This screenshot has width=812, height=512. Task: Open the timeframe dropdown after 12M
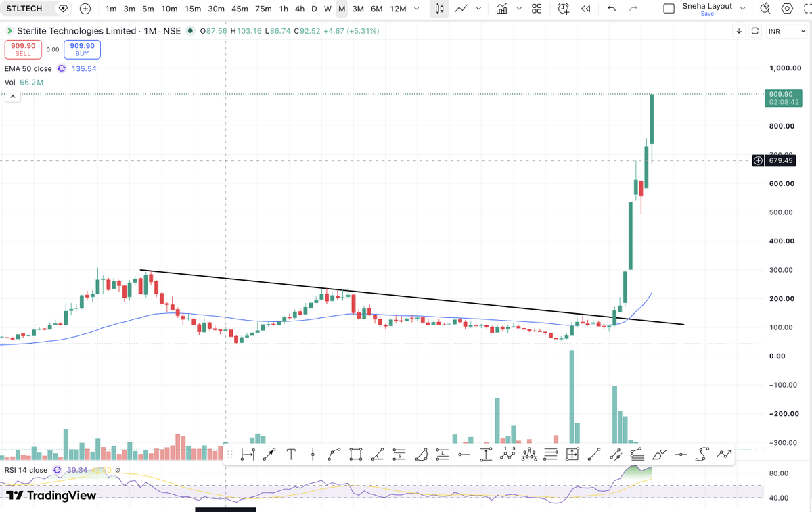tap(416, 9)
